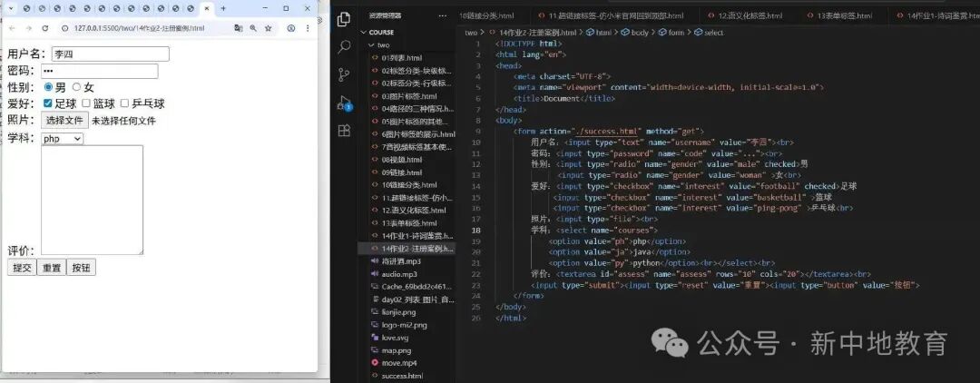Open audio.mp3 in explorer
980x383 pixels.
click(400, 274)
